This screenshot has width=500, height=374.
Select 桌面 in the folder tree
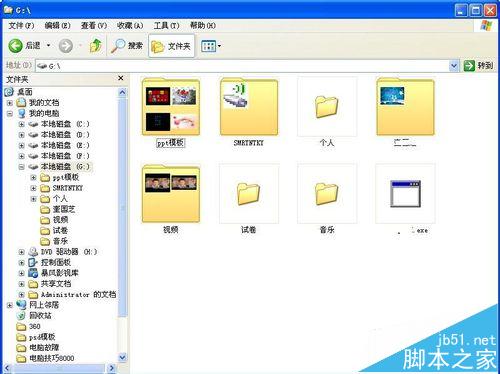pyautogui.click(x=25, y=92)
